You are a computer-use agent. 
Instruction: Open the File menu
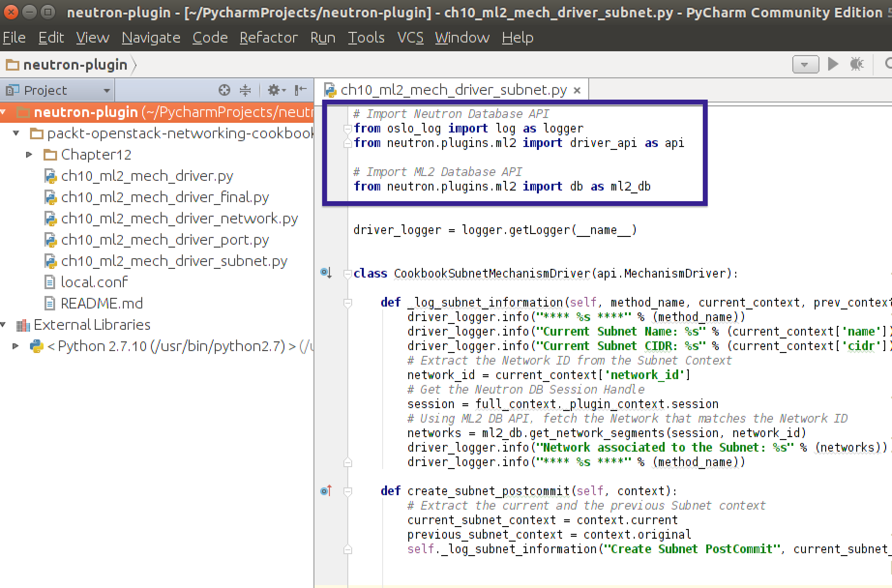coord(14,37)
